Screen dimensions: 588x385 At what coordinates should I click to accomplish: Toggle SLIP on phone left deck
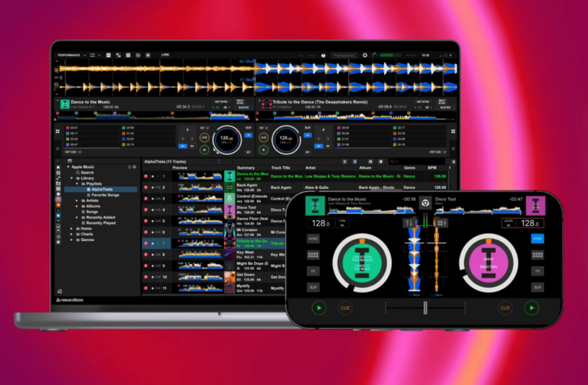313,287
